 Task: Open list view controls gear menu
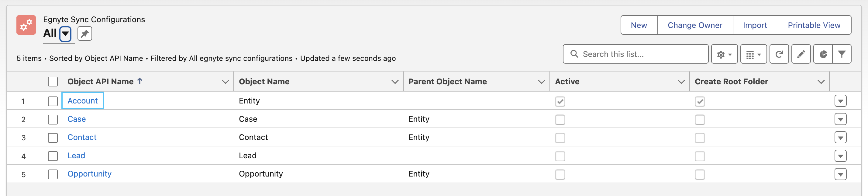[724, 54]
